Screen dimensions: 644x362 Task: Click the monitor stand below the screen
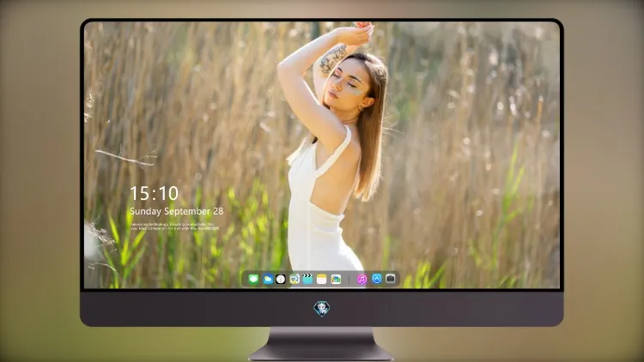tap(322, 344)
